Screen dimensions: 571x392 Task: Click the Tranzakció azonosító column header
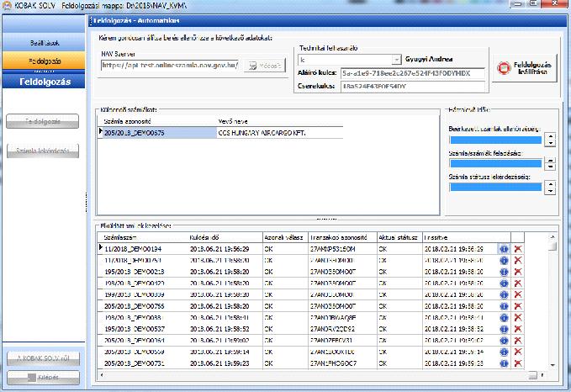[x=342, y=237]
